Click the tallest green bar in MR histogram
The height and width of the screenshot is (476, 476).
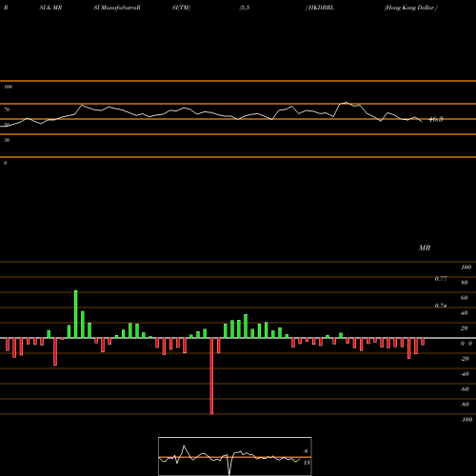pyautogui.click(x=76, y=314)
